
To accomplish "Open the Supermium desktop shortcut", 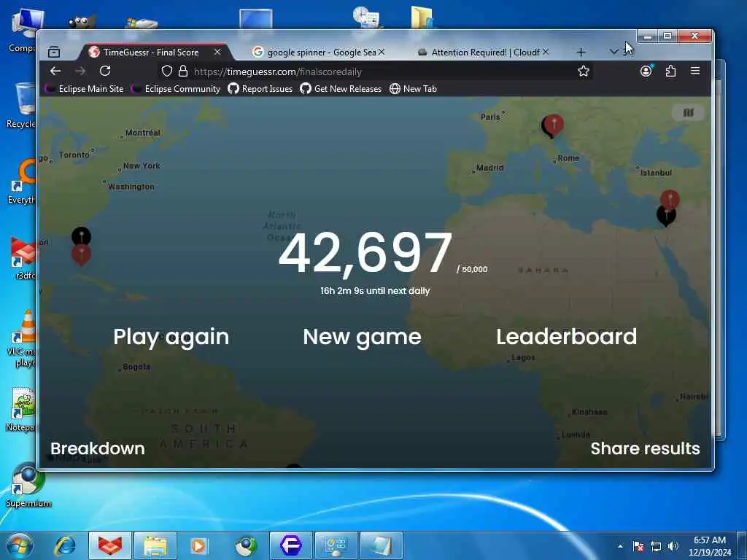I will tap(27, 486).
